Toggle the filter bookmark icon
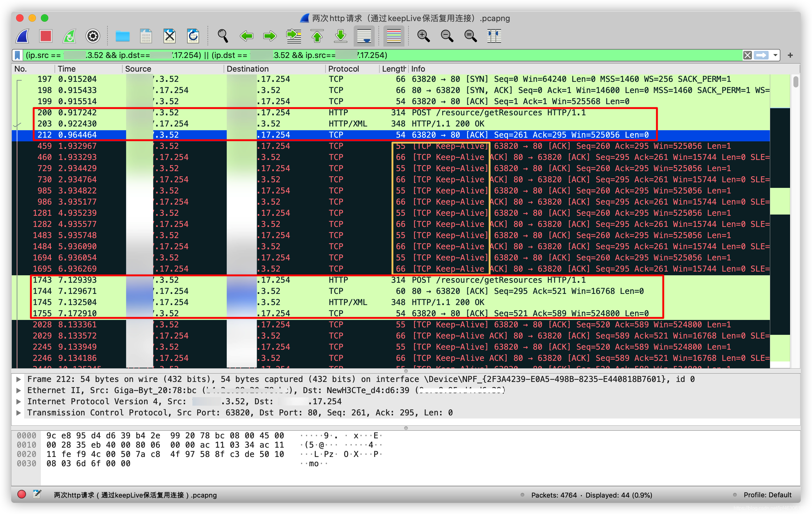This screenshot has height=514, width=812. pyautogui.click(x=18, y=55)
